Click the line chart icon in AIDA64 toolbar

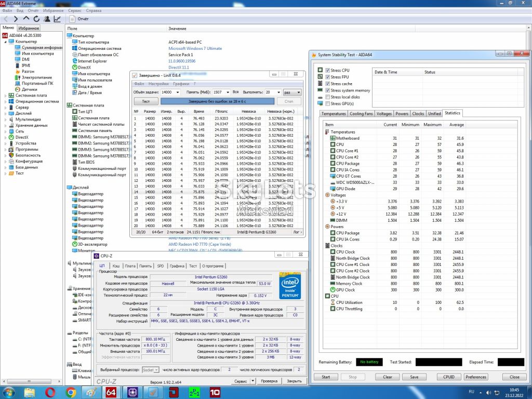pos(57,19)
